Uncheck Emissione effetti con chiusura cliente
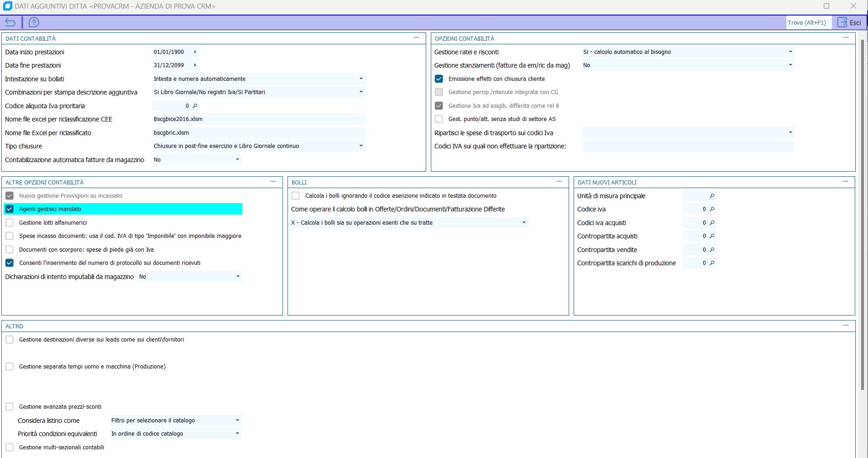This screenshot has height=458, width=868. click(x=439, y=79)
